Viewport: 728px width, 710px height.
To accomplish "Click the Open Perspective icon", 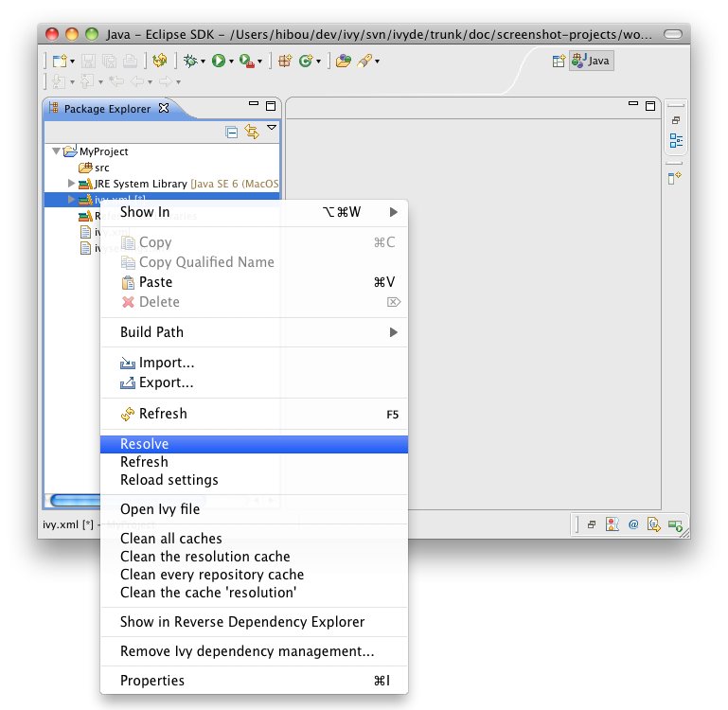I will pyautogui.click(x=559, y=61).
